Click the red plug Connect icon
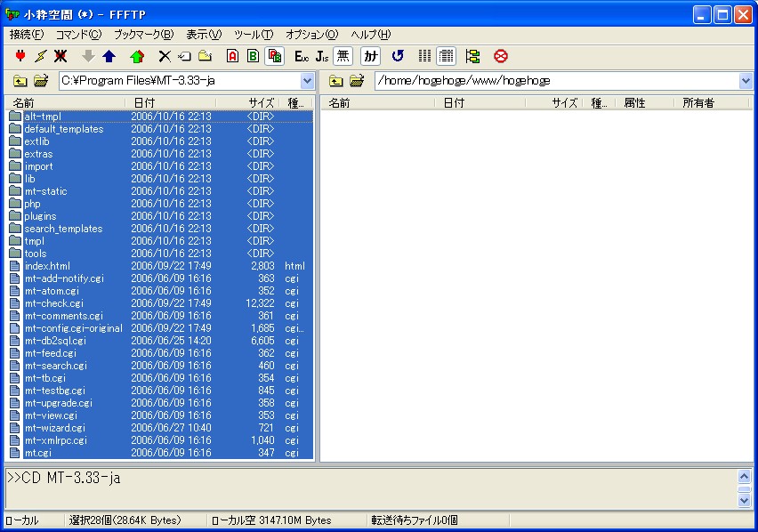Image resolution: width=758 pixels, height=532 pixels. [x=20, y=56]
